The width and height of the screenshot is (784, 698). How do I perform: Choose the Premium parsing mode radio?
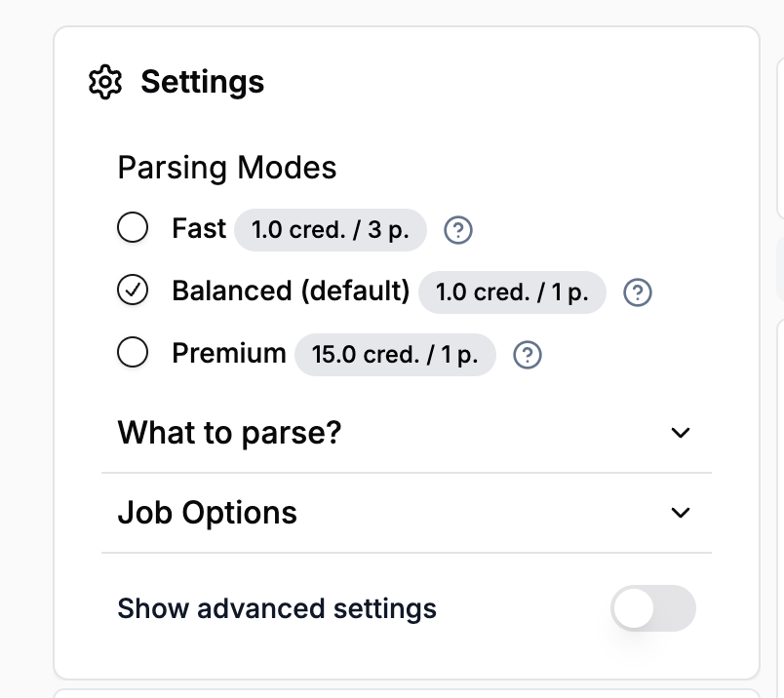133,353
